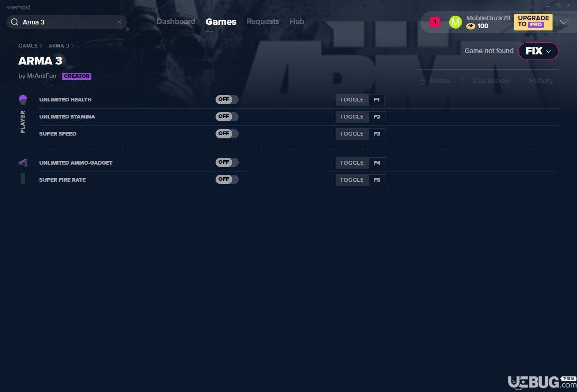Viewport: 577px width, 392px height.
Task: Click the green user avatar
Action: tap(455, 22)
